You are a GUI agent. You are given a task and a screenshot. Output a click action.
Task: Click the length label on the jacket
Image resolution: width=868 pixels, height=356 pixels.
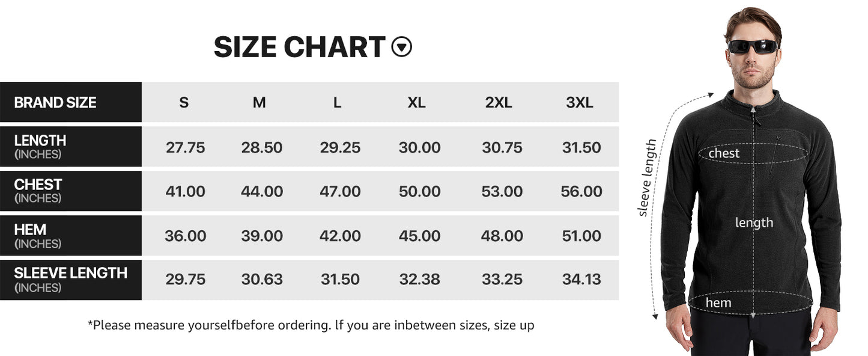point(754,222)
